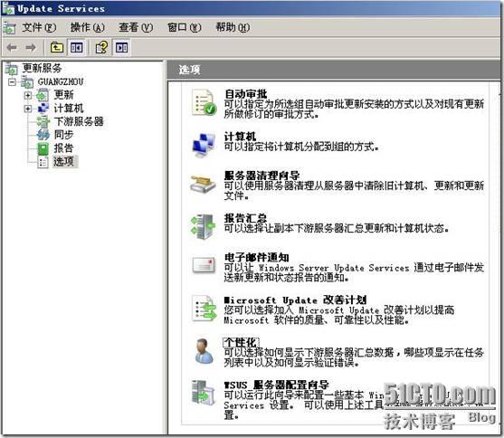Click the 下游服务器 node icon
This screenshot has height=438, width=504.
coord(43,121)
